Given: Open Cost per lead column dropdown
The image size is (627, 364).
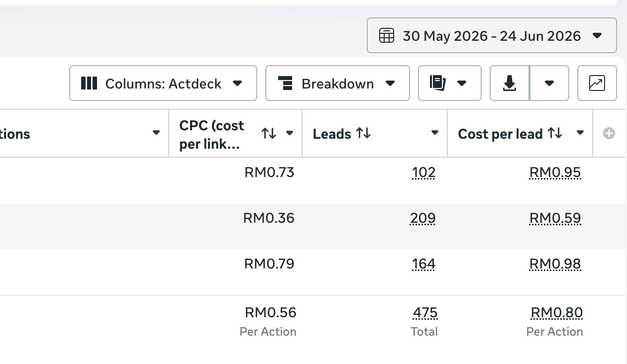Looking at the screenshot, I should pos(580,133).
